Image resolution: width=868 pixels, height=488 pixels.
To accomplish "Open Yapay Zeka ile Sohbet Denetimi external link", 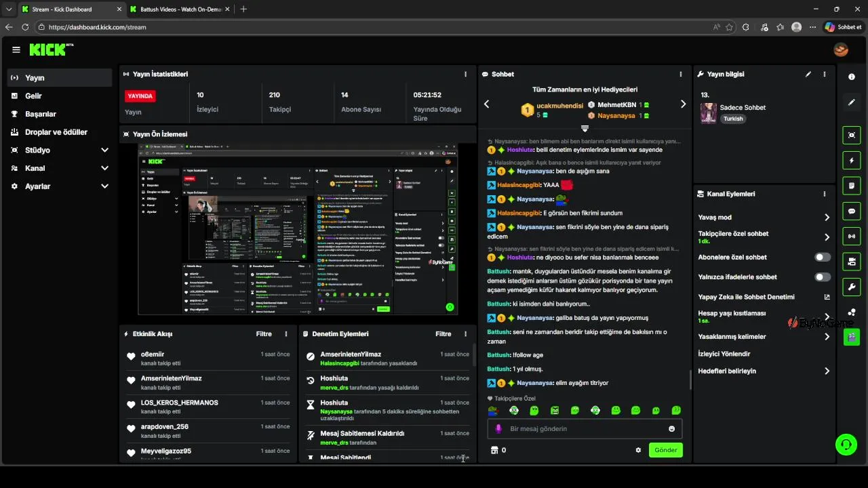I will (x=827, y=297).
